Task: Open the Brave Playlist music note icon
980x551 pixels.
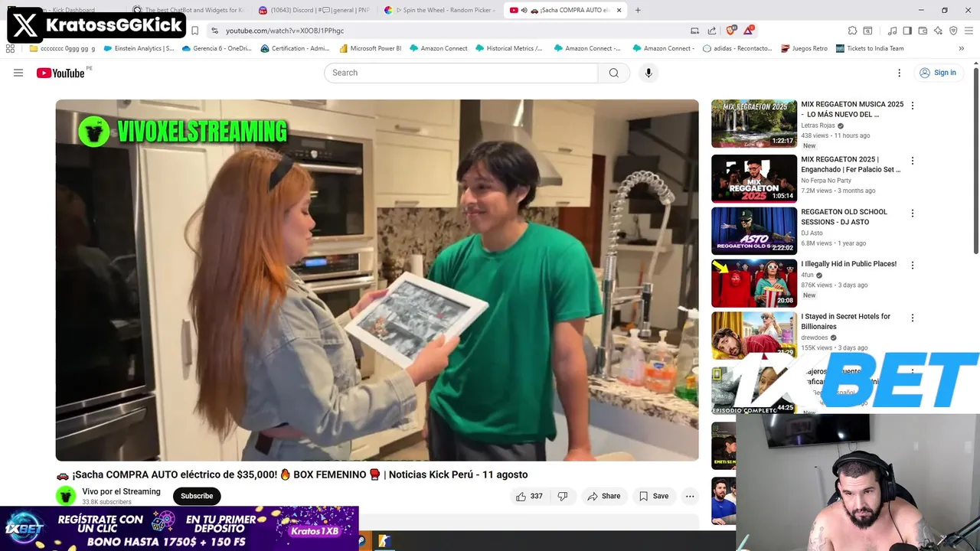Action: 892,31
